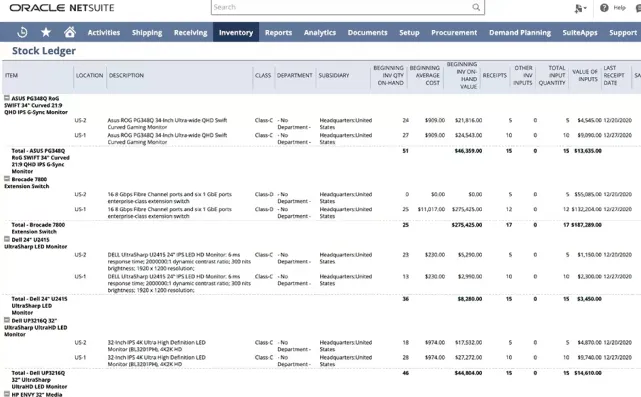Collapse the ASUS PG348Q RoG item group
The height and width of the screenshot is (397, 641).
[x=7, y=98]
